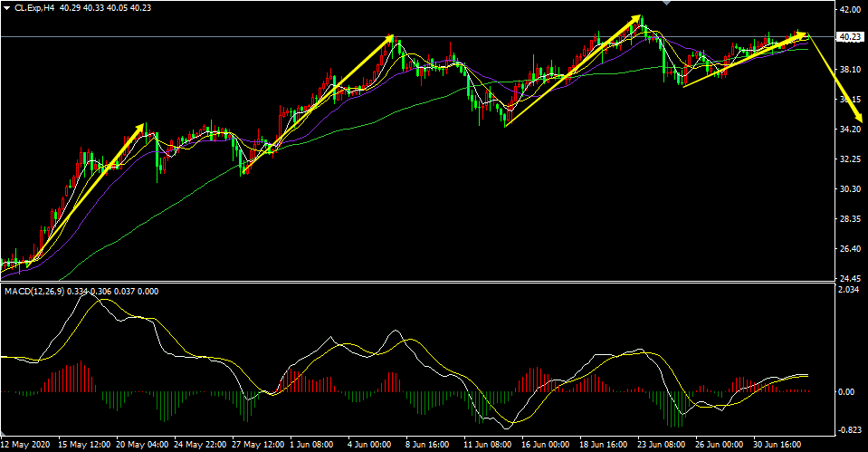The width and height of the screenshot is (868, 452).
Task: Click the OHLC values 40.29 40.33 40.05 40.23
Action: point(105,8)
